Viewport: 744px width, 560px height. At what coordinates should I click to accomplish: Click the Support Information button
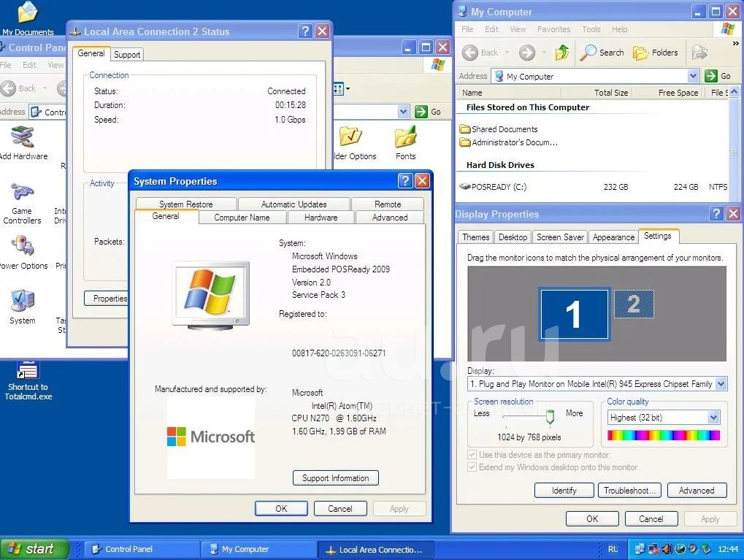[x=335, y=478]
